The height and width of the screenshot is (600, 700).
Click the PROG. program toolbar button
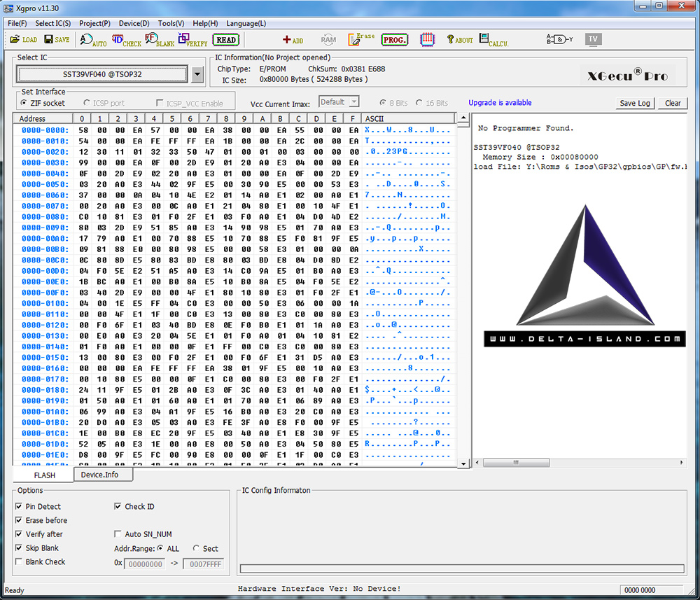(x=395, y=40)
